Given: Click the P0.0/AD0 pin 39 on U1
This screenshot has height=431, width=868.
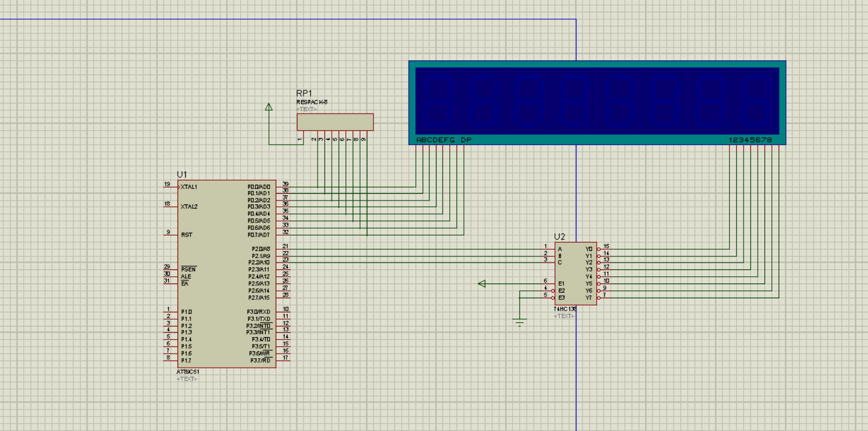Looking at the screenshot, I should click(283, 186).
